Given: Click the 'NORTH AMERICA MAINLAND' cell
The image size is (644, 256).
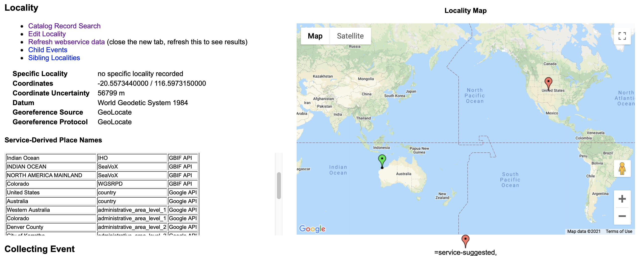Looking at the screenshot, I should point(51,175).
